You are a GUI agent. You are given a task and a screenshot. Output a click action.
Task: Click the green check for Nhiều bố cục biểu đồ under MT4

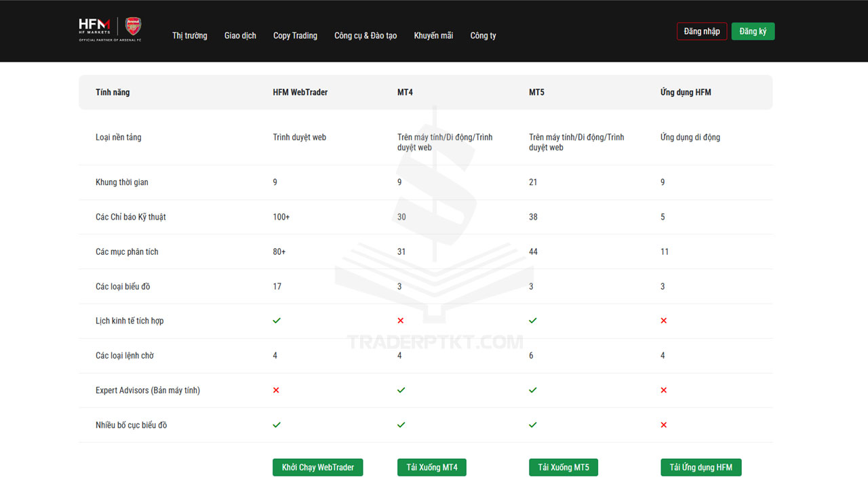401,425
